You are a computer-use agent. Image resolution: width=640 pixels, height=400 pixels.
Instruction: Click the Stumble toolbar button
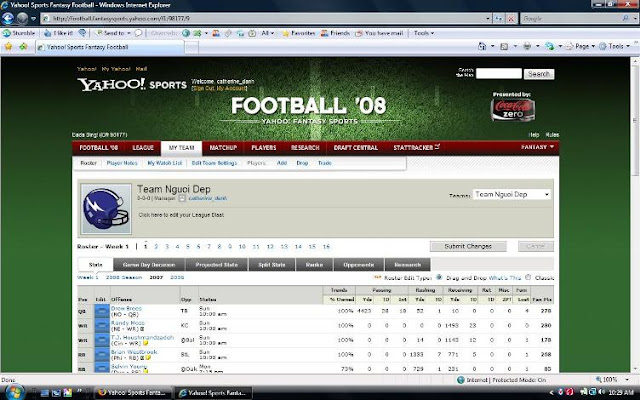[19, 33]
